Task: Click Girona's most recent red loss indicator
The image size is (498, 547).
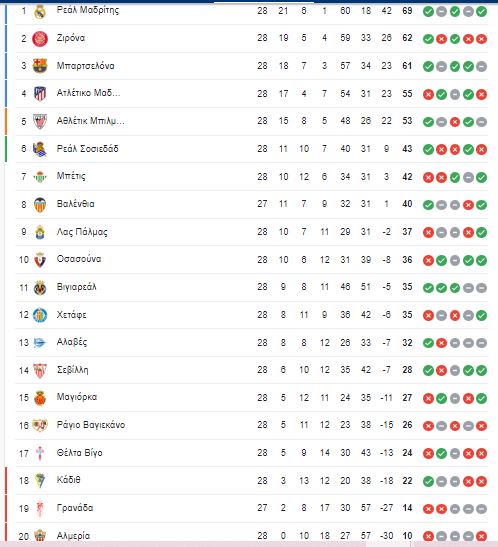Action: coord(482,39)
